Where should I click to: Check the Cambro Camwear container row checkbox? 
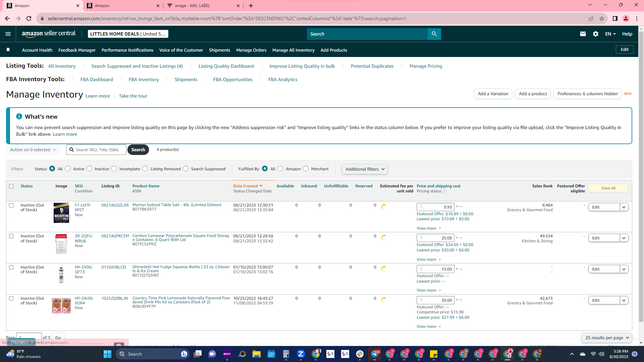coord(11,236)
